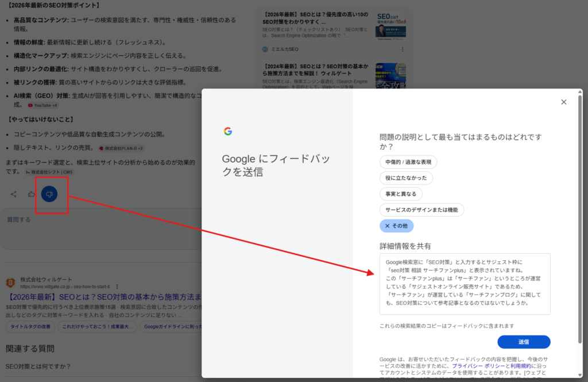Viewport: 588px width, 382px height.
Task: Expand the YouTube +4 sources chip
Action: point(42,105)
